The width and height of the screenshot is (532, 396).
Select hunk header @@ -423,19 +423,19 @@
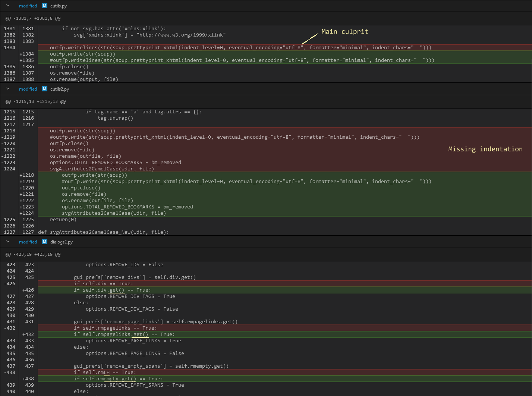(x=33, y=254)
